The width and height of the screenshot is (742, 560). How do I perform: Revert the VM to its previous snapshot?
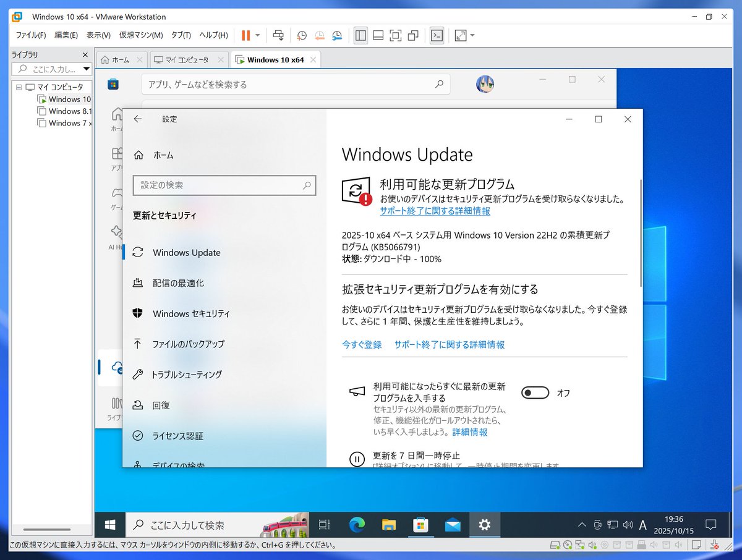[x=320, y=35]
